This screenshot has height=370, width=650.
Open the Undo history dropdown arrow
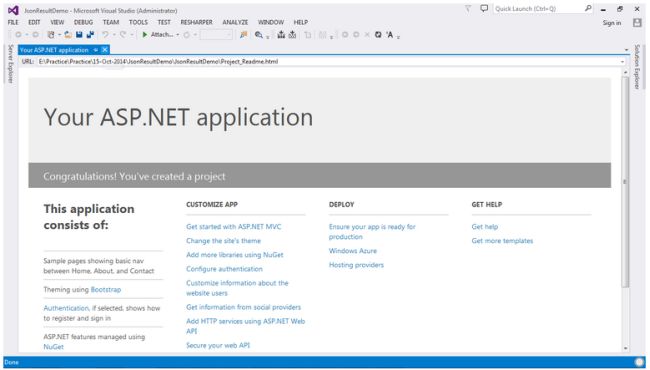pos(114,35)
